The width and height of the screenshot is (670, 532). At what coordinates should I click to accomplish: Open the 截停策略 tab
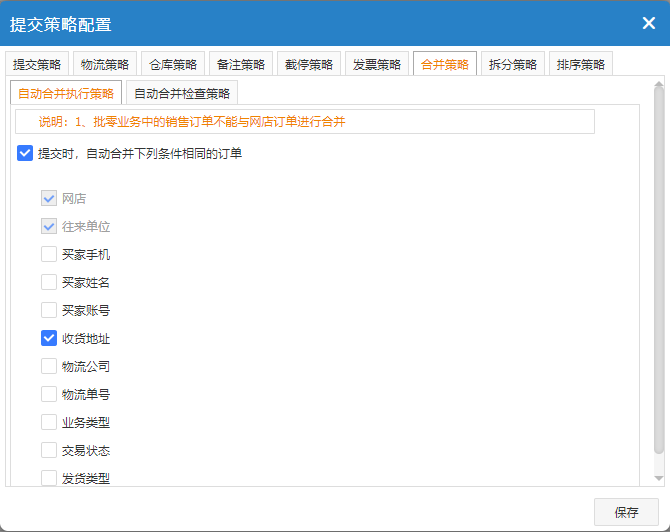[x=309, y=64]
